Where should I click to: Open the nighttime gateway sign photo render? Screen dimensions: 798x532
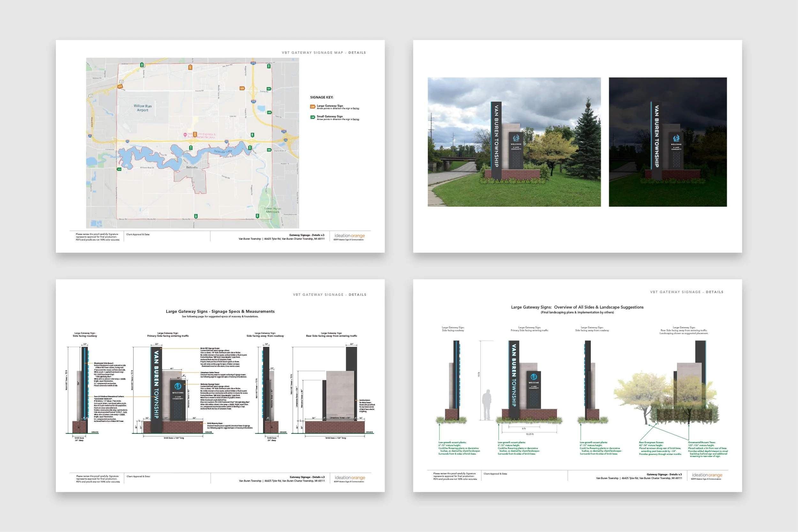pyautogui.click(x=668, y=142)
